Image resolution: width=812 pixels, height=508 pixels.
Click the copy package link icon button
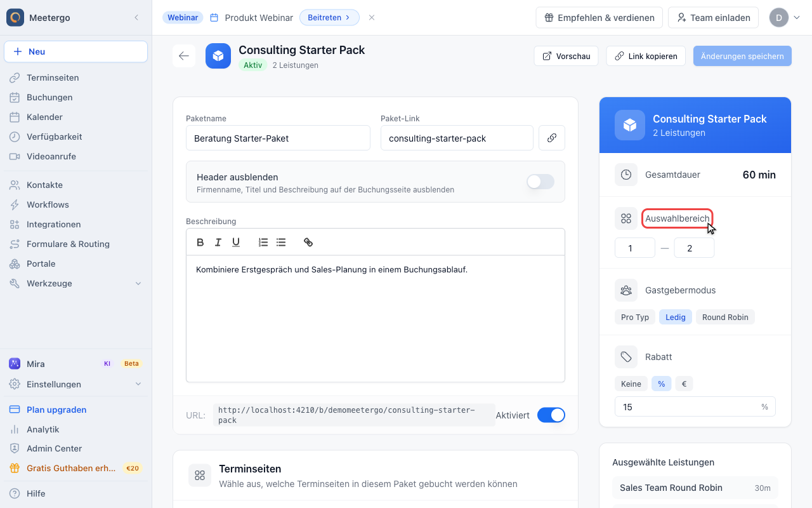click(x=552, y=138)
